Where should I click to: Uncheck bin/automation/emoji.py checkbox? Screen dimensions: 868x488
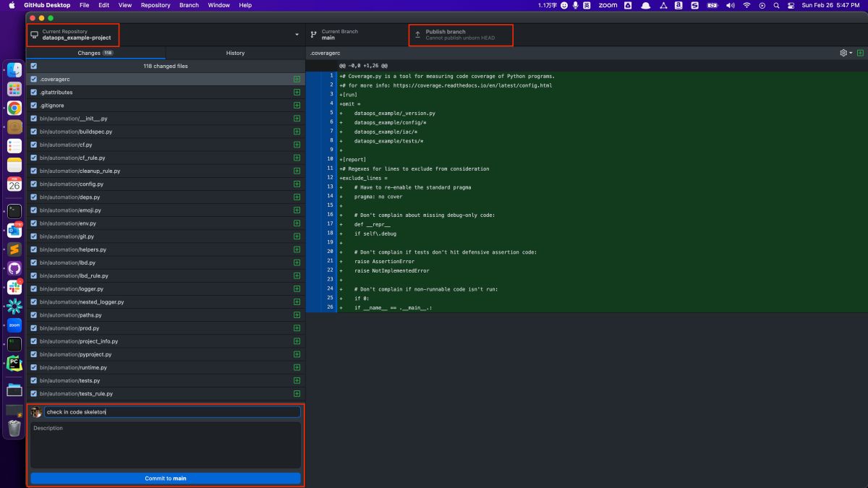click(x=34, y=210)
